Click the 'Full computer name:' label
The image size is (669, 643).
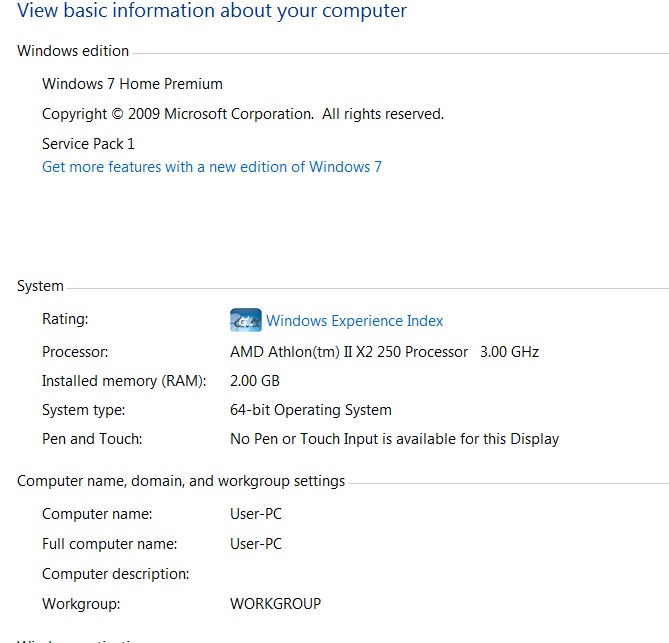coord(110,544)
